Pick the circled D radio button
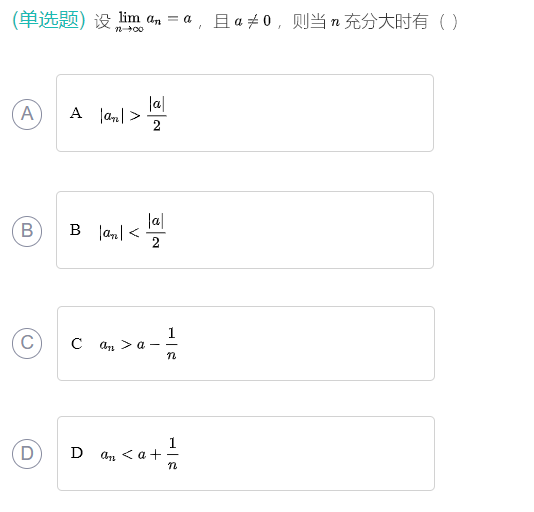Viewport: 534px width, 512px height. [x=27, y=454]
